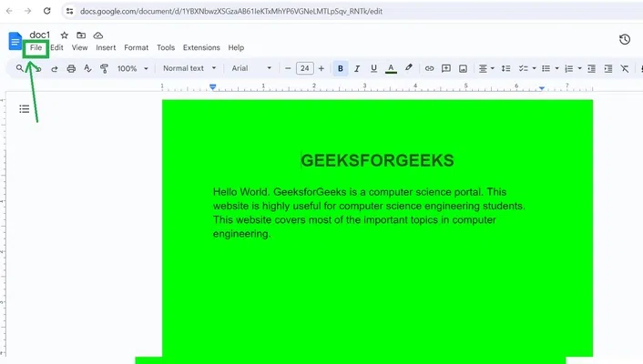643x364 pixels.
Task: Expand bulleted list options arrow
Action: (x=556, y=68)
